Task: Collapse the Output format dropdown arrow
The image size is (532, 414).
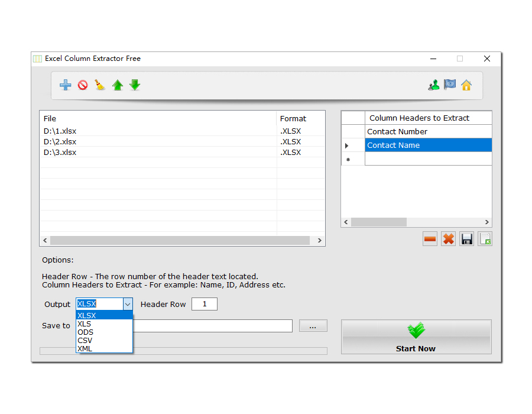Action: (128, 304)
